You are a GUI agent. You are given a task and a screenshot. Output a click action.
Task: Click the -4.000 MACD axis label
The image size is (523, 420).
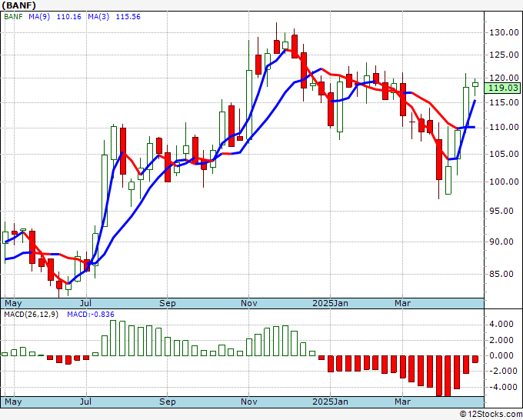505,387
